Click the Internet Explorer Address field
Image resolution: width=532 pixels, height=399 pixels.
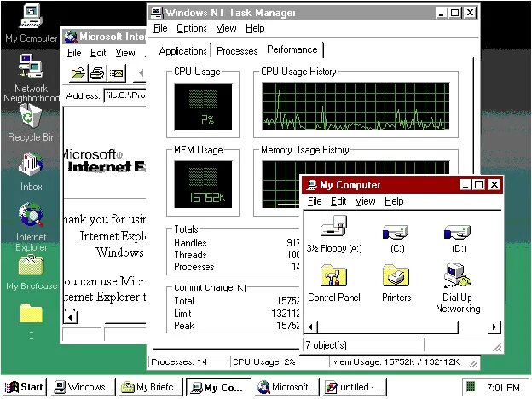click(124, 95)
